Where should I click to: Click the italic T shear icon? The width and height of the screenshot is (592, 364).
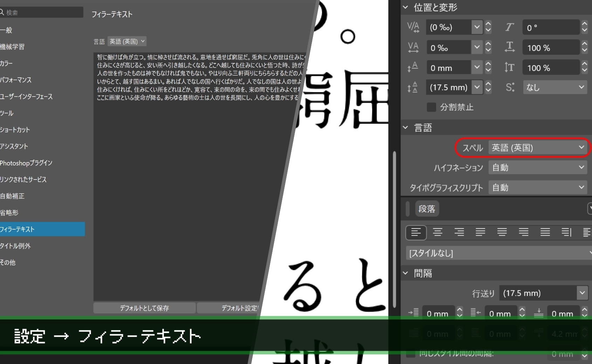pyautogui.click(x=509, y=27)
